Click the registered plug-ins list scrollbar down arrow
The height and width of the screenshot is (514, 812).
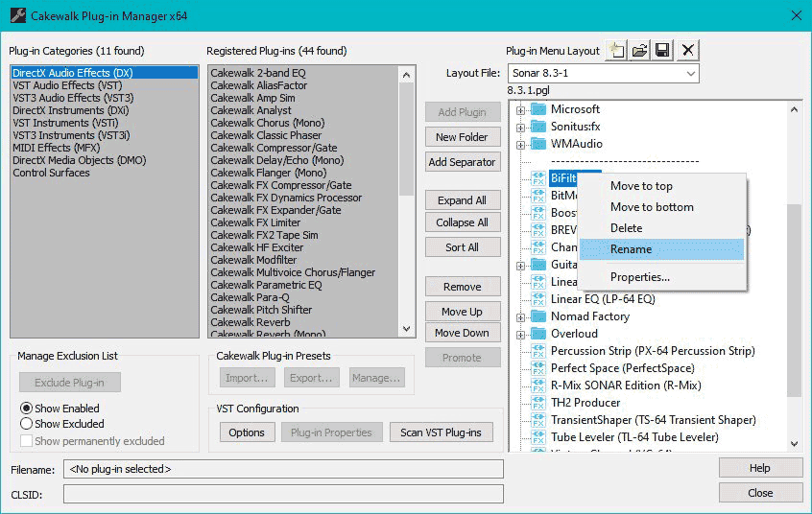pyautogui.click(x=407, y=329)
